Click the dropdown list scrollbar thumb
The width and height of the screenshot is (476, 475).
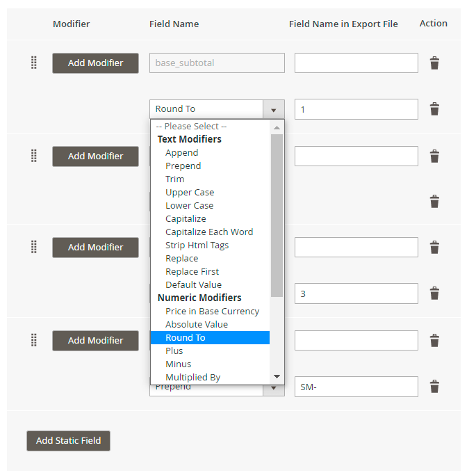(x=277, y=216)
